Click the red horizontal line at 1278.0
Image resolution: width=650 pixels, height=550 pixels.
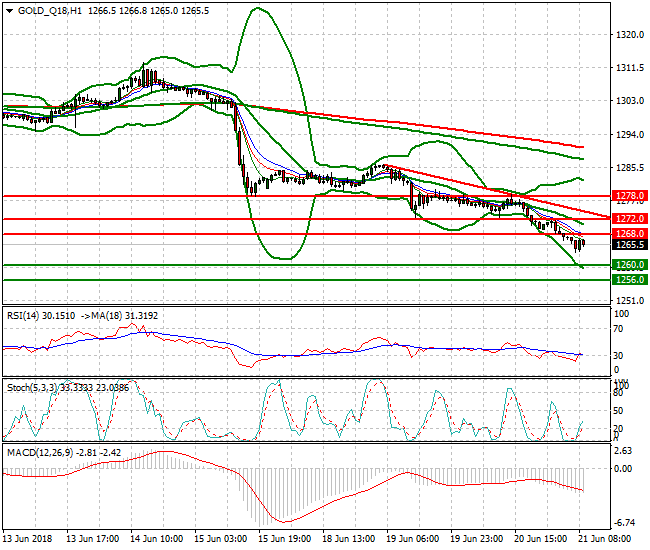[x=300, y=196]
